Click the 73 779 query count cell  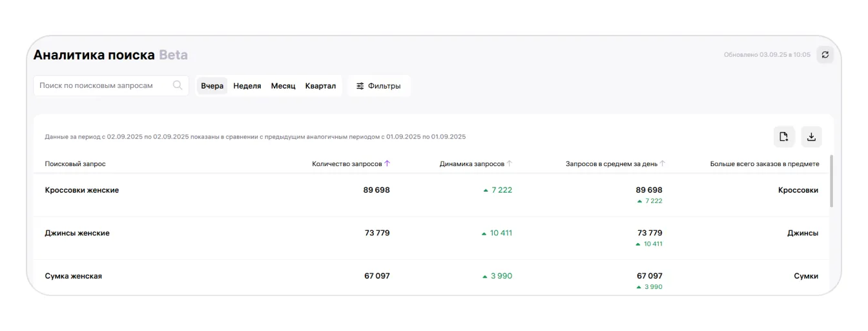pyautogui.click(x=377, y=233)
